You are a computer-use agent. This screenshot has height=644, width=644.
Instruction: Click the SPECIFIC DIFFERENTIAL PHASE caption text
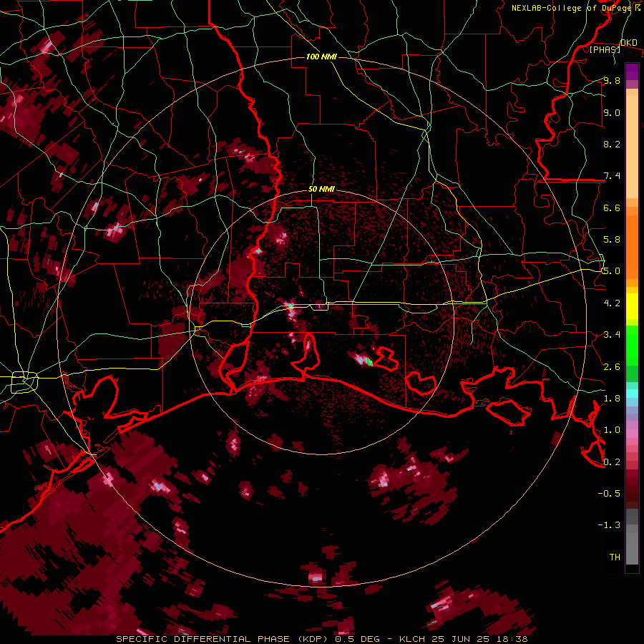(204, 639)
